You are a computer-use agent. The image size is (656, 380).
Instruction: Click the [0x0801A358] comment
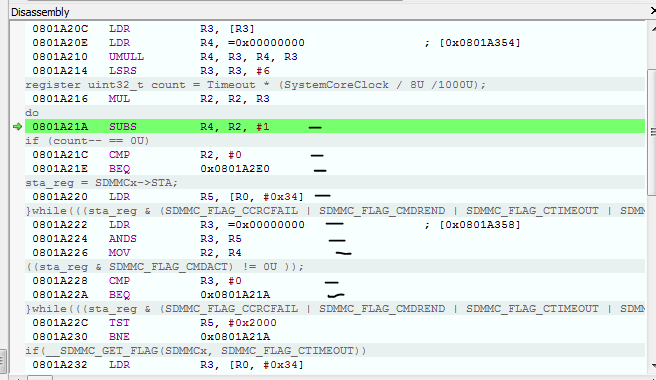point(480,225)
